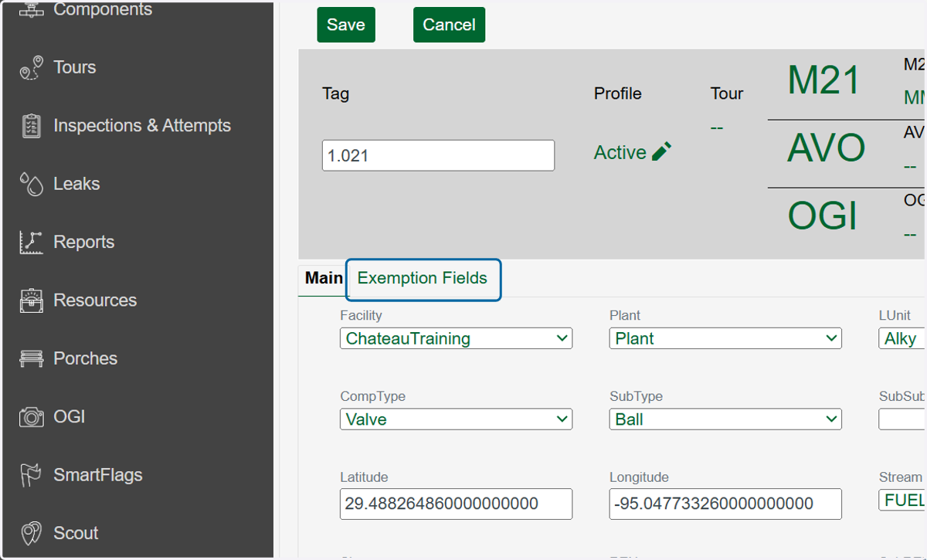The image size is (927, 560).
Task: Click the Save button
Action: coord(346,25)
